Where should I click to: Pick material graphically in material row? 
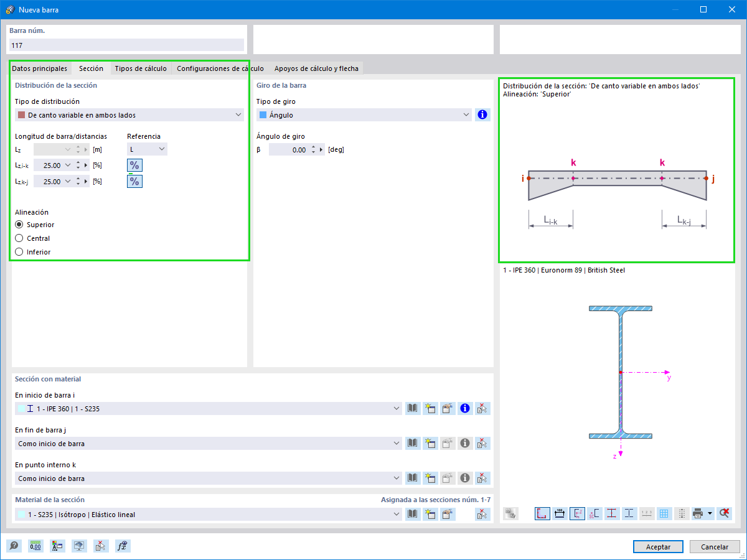(482, 514)
